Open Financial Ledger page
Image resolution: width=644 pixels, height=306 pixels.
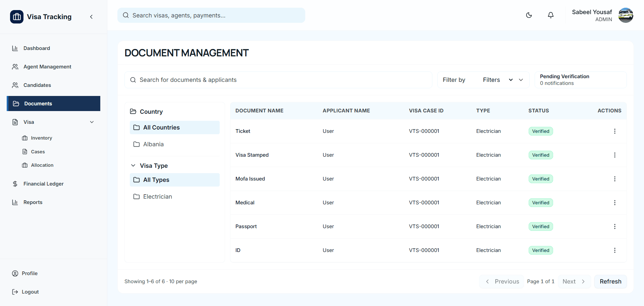click(53, 184)
